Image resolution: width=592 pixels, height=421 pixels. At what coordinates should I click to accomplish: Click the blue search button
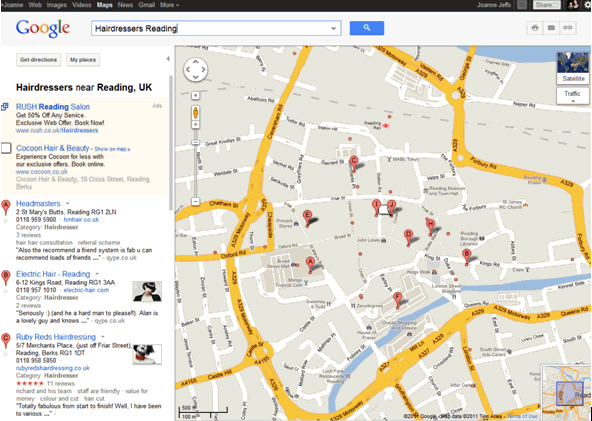367,28
